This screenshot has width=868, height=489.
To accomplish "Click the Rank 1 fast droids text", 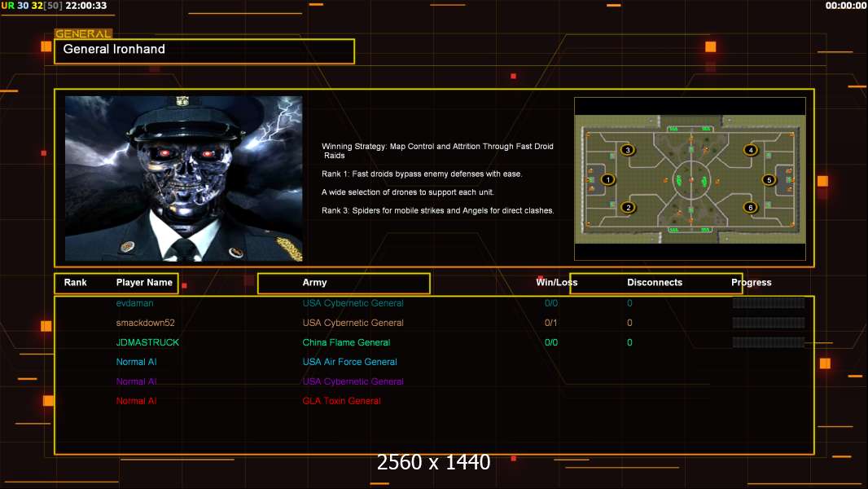I will (422, 174).
